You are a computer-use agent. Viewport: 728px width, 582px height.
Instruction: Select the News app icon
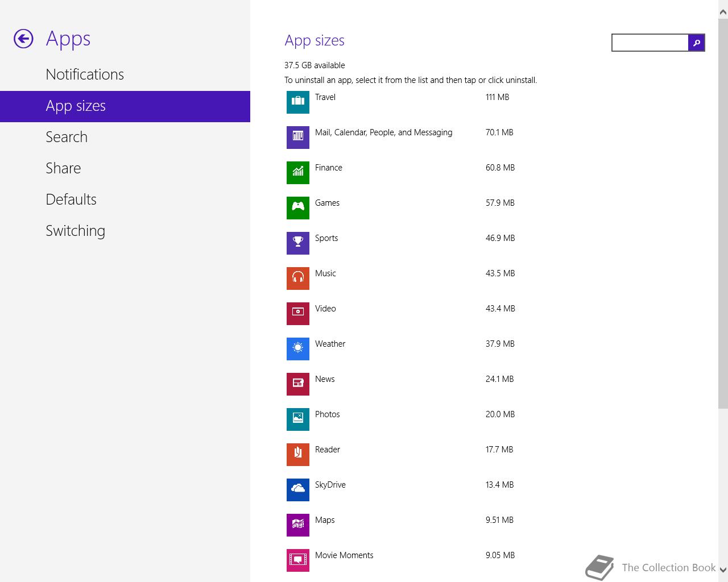click(298, 384)
